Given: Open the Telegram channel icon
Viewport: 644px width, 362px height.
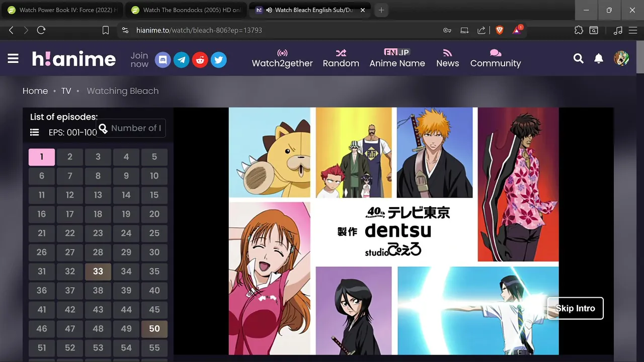Looking at the screenshot, I should [x=182, y=60].
